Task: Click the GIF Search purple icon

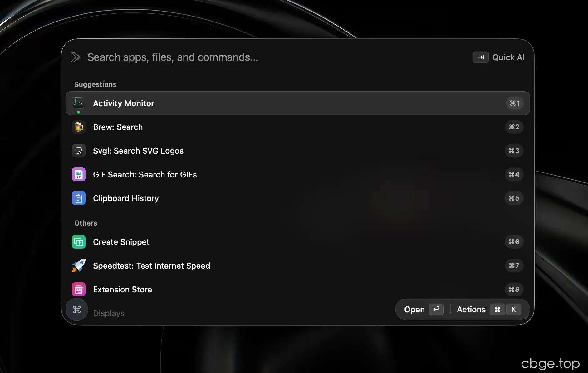Action: pos(79,174)
